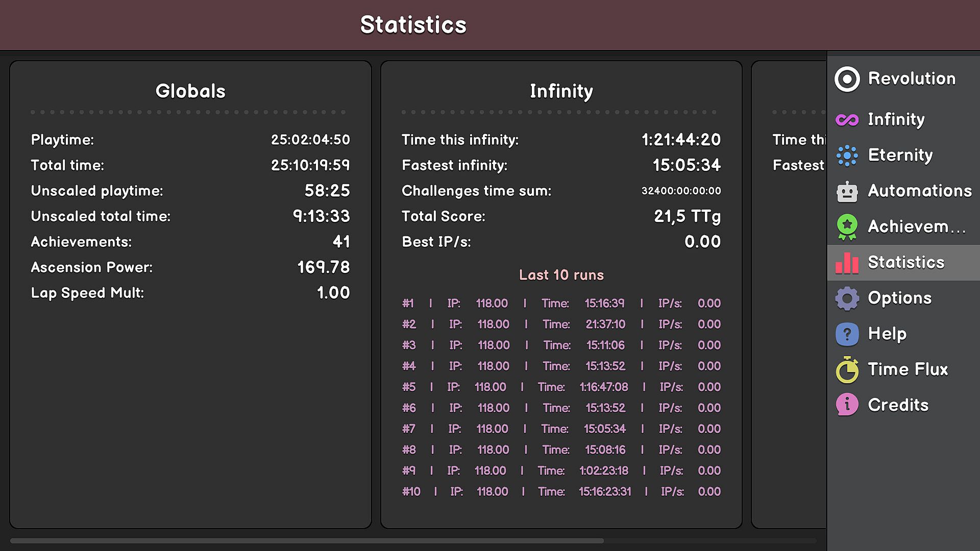Click the Options gear icon
980x551 pixels.
point(847,298)
